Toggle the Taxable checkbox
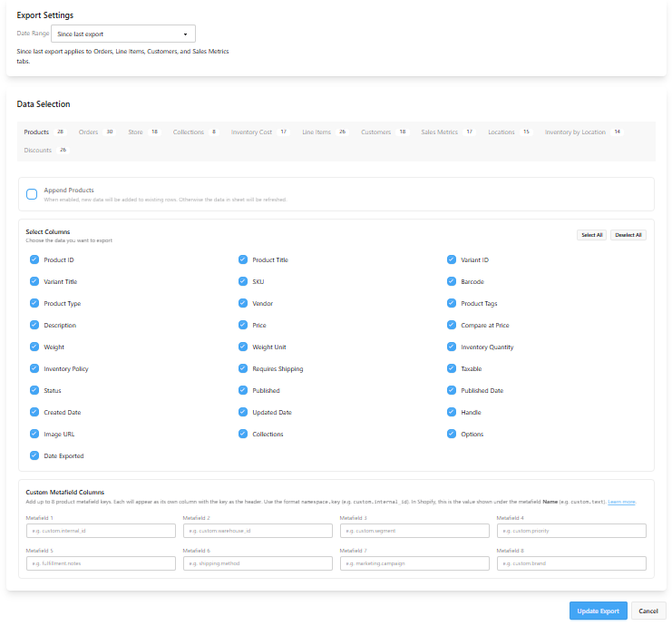Screen dimensions: 672x626 coord(452,368)
